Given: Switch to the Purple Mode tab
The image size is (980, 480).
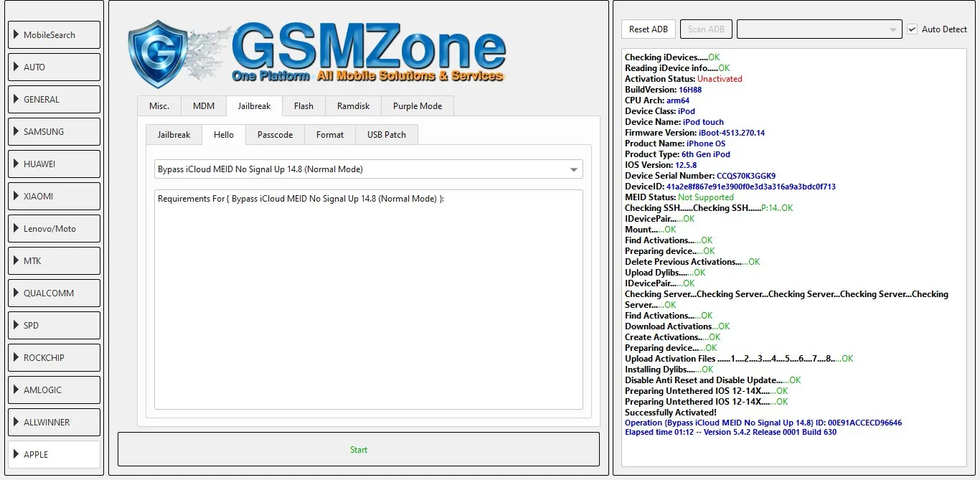Looking at the screenshot, I should coord(417,106).
